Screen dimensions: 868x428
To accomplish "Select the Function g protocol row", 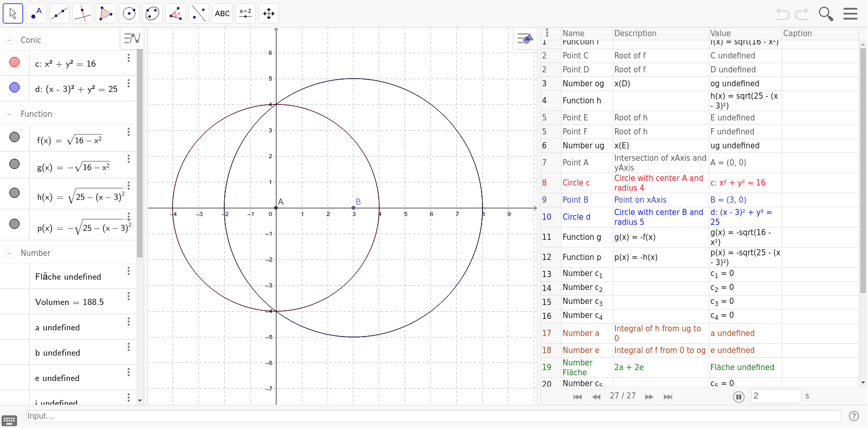I will click(700, 237).
